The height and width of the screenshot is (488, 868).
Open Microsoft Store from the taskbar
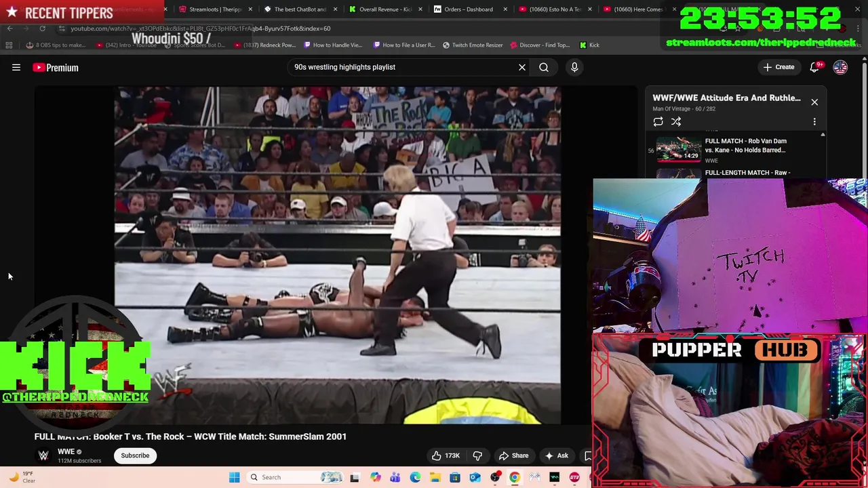tap(455, 477)
